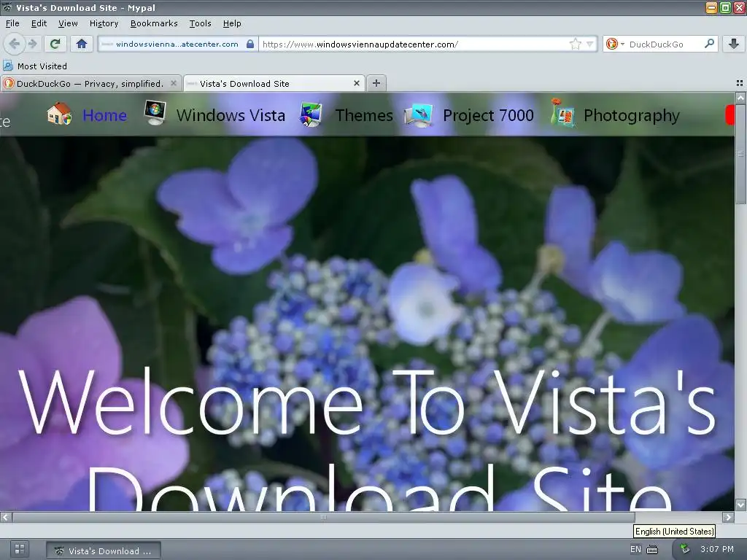747x560 pixels.
Task: Click the EN language indicator
Action: [635, 549]
